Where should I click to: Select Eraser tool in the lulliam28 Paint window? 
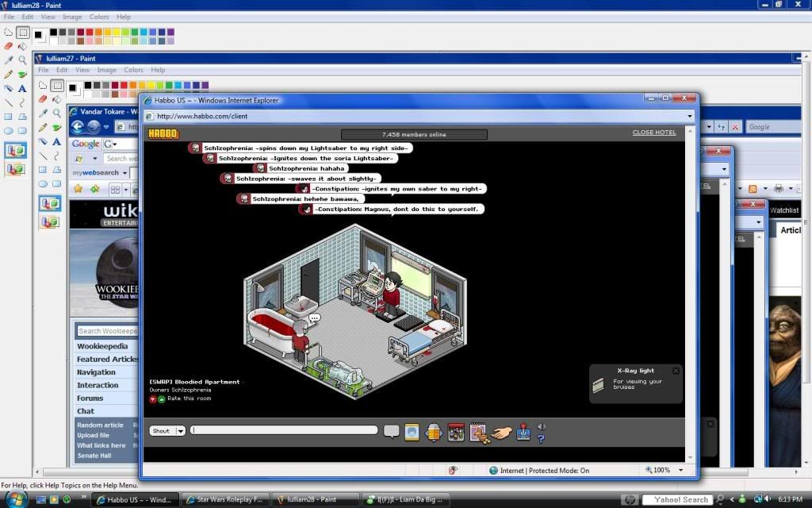(x=9, y=46)
